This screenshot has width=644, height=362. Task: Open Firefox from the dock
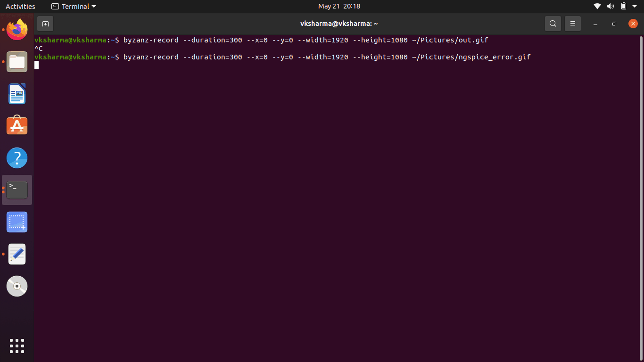click(x=17, y=30)
